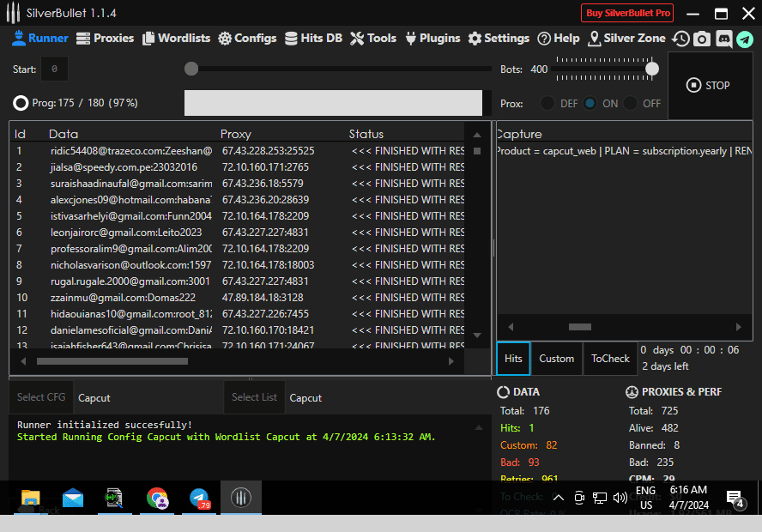Select the DEF proxy mode radio button

tap(547, 103)
